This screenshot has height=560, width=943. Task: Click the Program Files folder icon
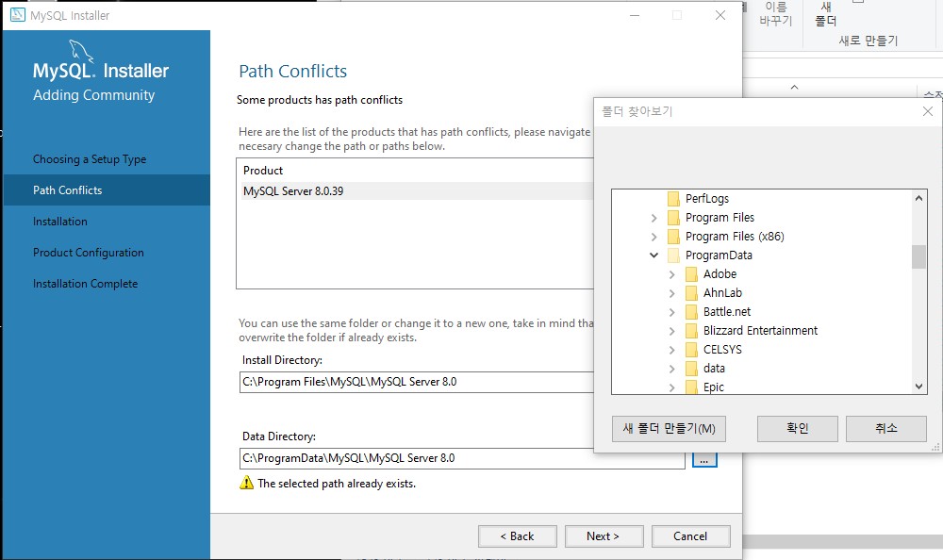pyautogui.click(x=673, y=217)
